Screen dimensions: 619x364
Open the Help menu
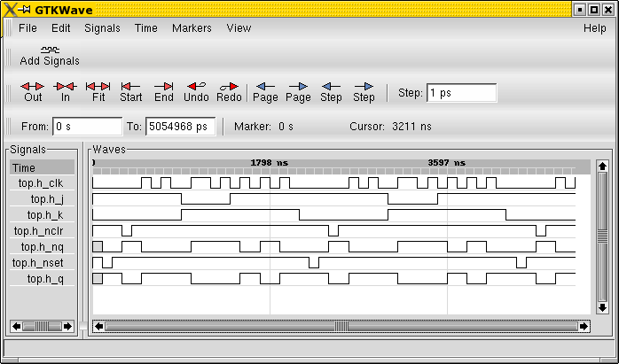point(594,27)
